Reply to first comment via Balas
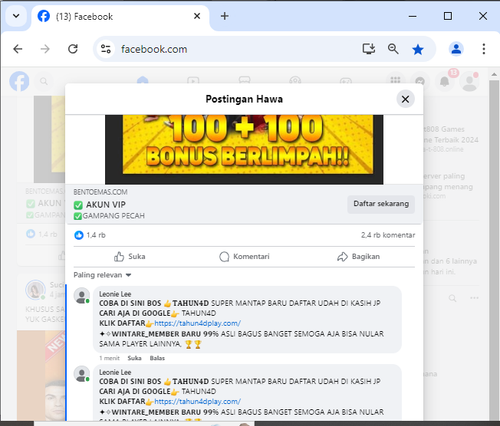 pos(157,358)
